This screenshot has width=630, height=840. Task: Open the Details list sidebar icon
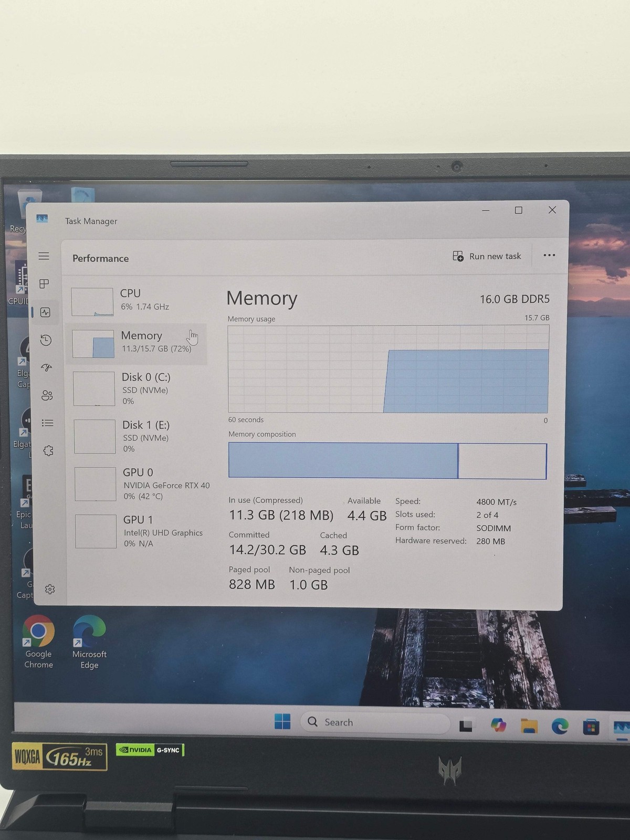(48, 423)
